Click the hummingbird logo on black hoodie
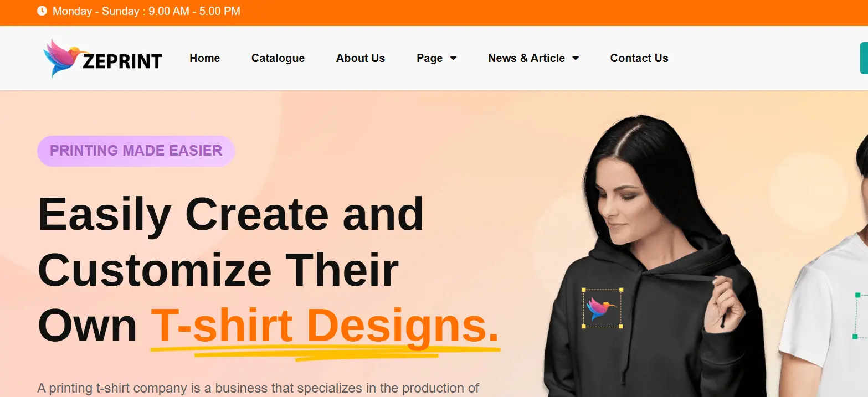 [x=602, y=308]
